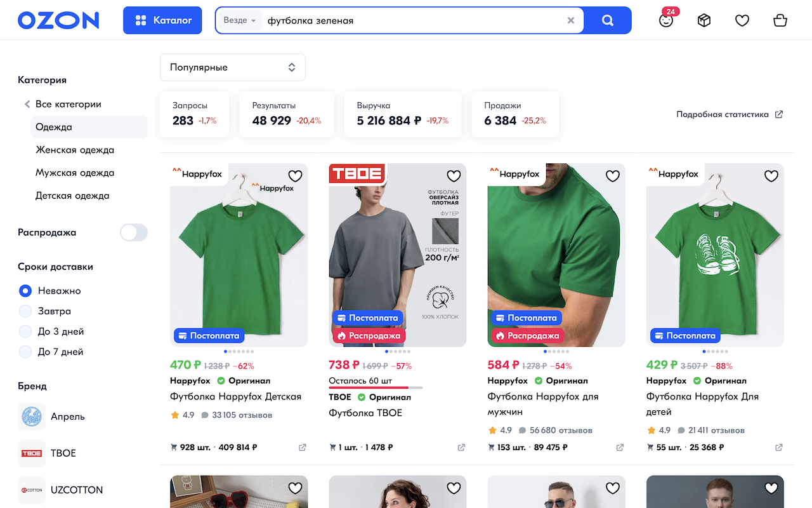
Task: Click inside the search input field
Action: (x=381, y=20)
